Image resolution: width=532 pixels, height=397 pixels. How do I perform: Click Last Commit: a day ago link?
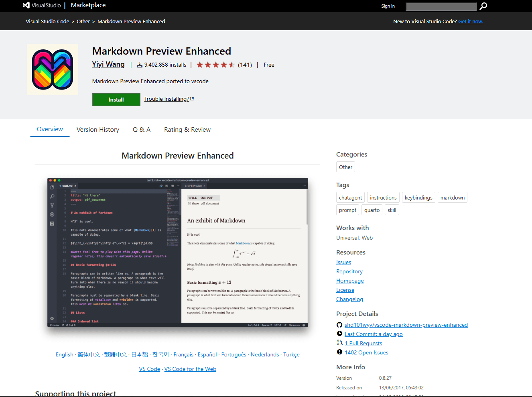tap(374, 334)
